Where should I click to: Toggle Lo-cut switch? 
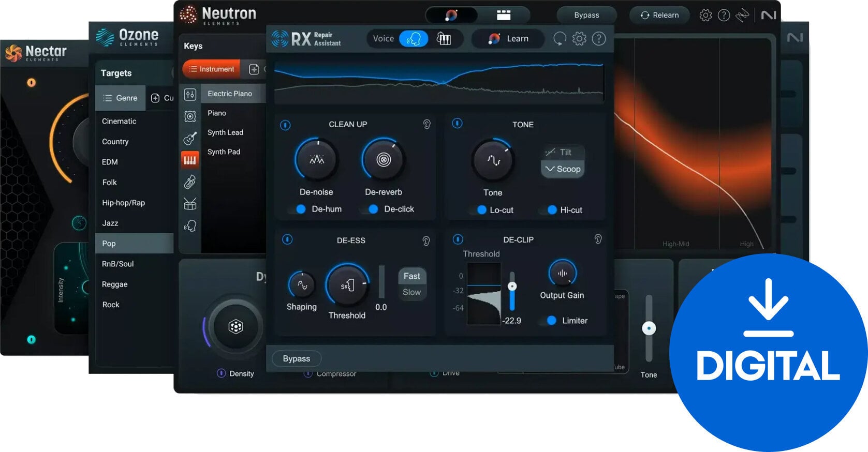(479, 210)
